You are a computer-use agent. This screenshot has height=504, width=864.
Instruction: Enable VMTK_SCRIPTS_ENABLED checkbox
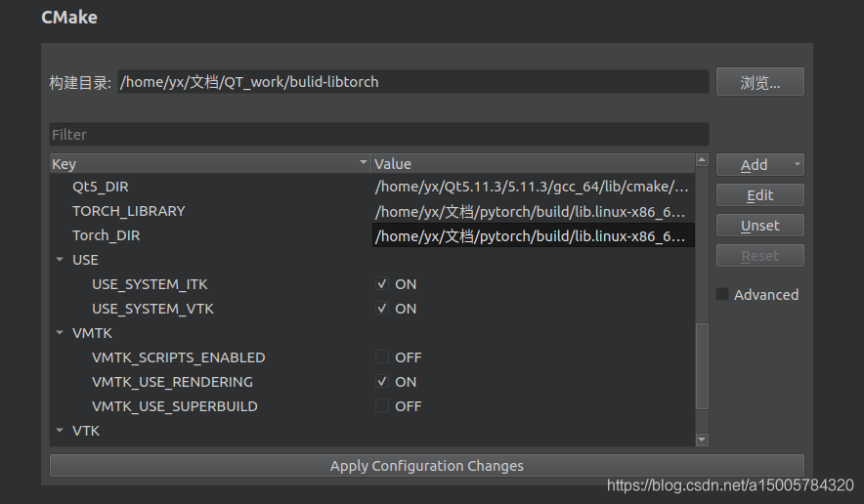(x=382, y=357)
